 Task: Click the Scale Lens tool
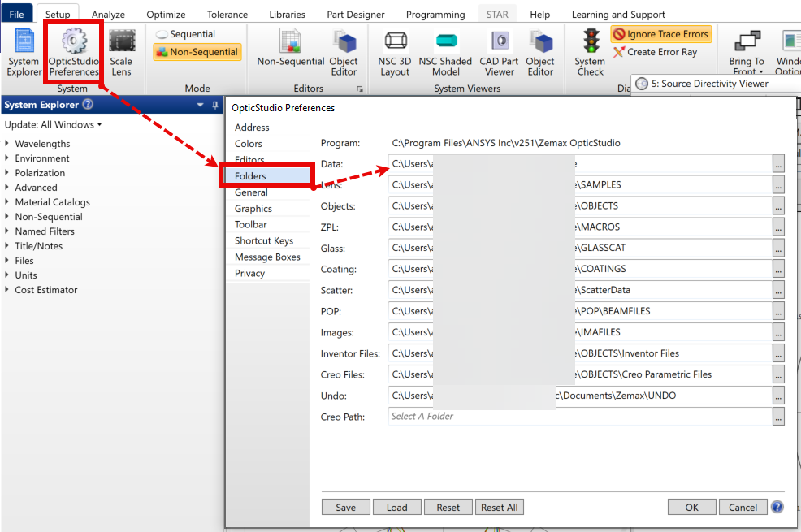122,53
